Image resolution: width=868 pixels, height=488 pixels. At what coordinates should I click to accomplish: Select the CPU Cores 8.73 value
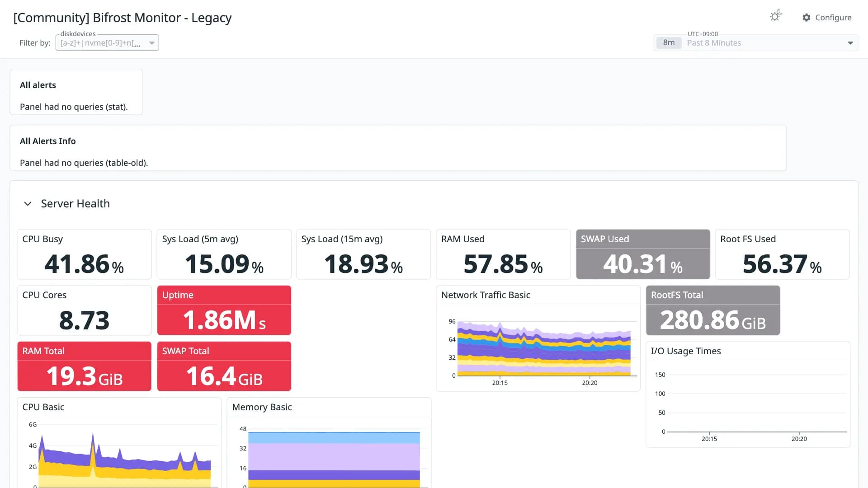pyautogui.click(x=84, y=320)
